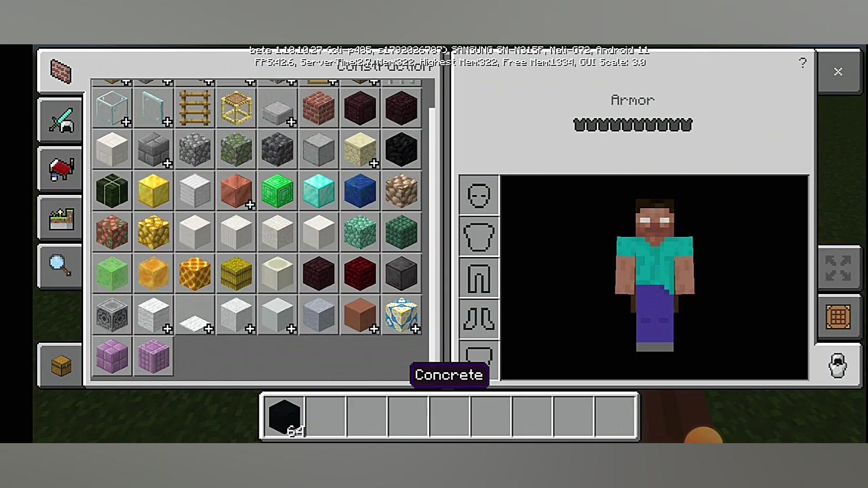Expand the white concrete powder group
868x488 pixels.
236,315
